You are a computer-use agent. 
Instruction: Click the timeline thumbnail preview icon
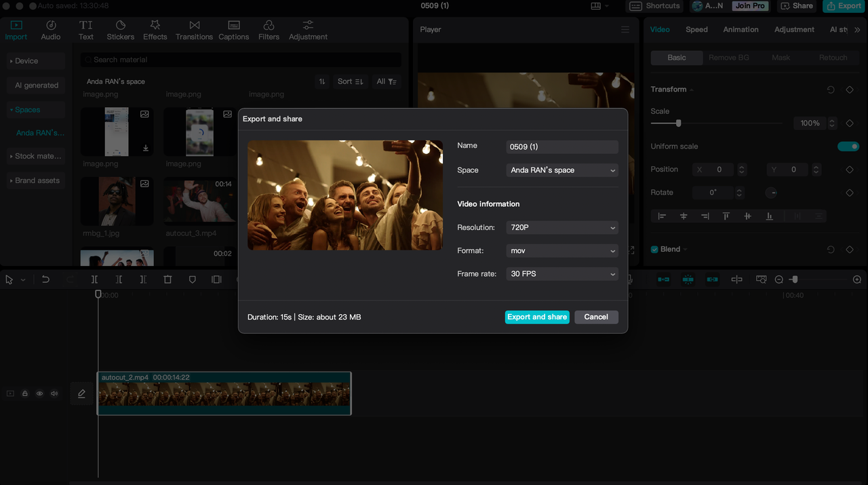761,279
